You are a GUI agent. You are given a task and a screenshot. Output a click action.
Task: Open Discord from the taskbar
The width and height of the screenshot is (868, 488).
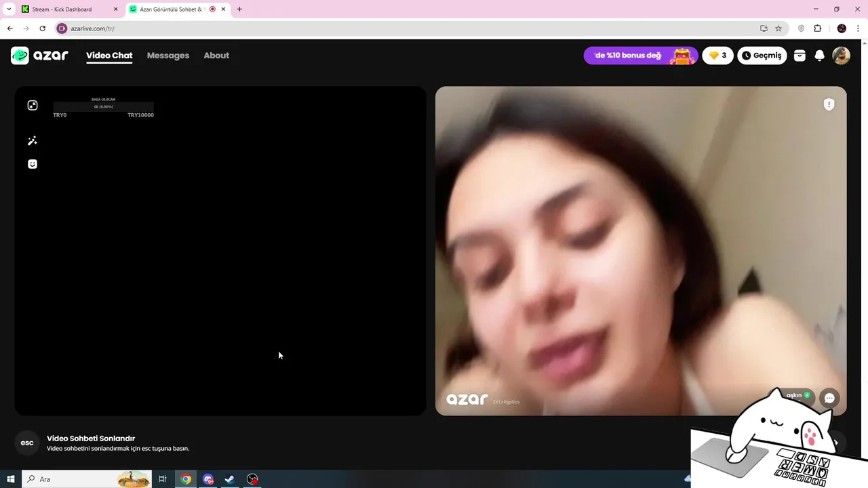tap(208, 479)
